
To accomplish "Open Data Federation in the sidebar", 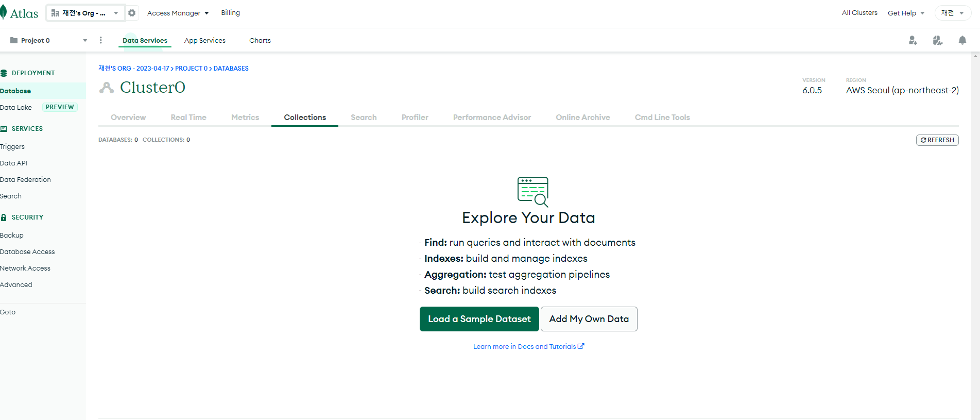I will [25, 180].
